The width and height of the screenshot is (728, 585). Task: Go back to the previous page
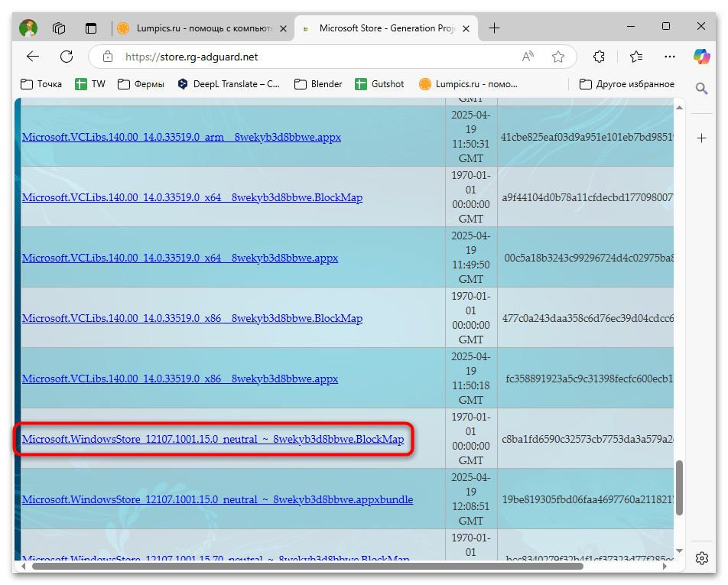coord(33,57)
